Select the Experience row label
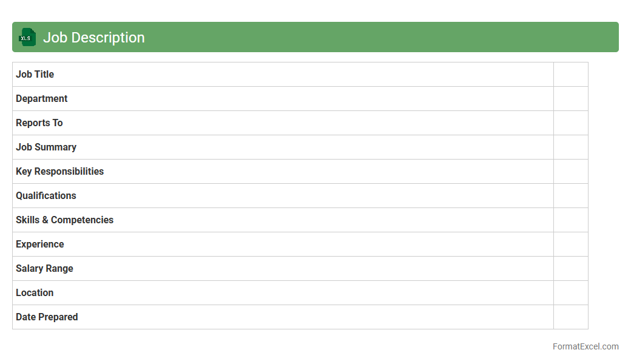This screenshot has width=631, height=364. (39, 244)
